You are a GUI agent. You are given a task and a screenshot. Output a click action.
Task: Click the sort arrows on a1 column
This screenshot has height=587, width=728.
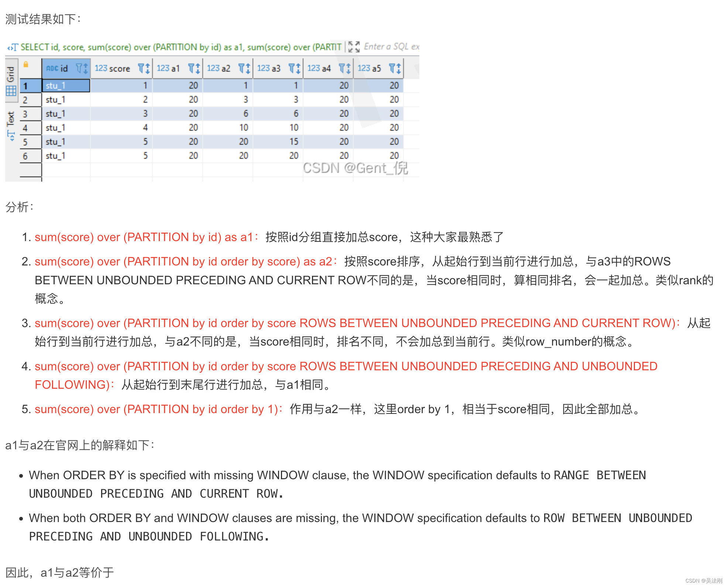click(x=198, y=68)
